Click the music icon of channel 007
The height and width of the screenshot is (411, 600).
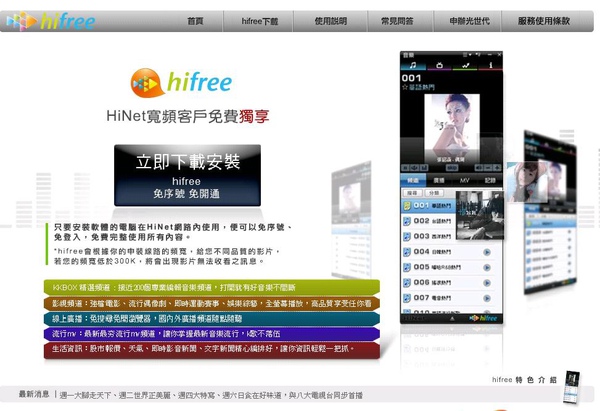[407, 298]
